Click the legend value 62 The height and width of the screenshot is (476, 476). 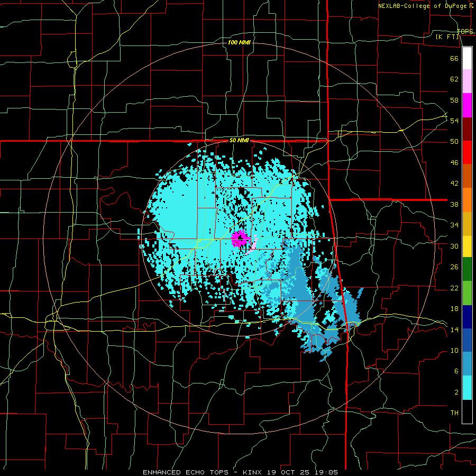point(454,79)
